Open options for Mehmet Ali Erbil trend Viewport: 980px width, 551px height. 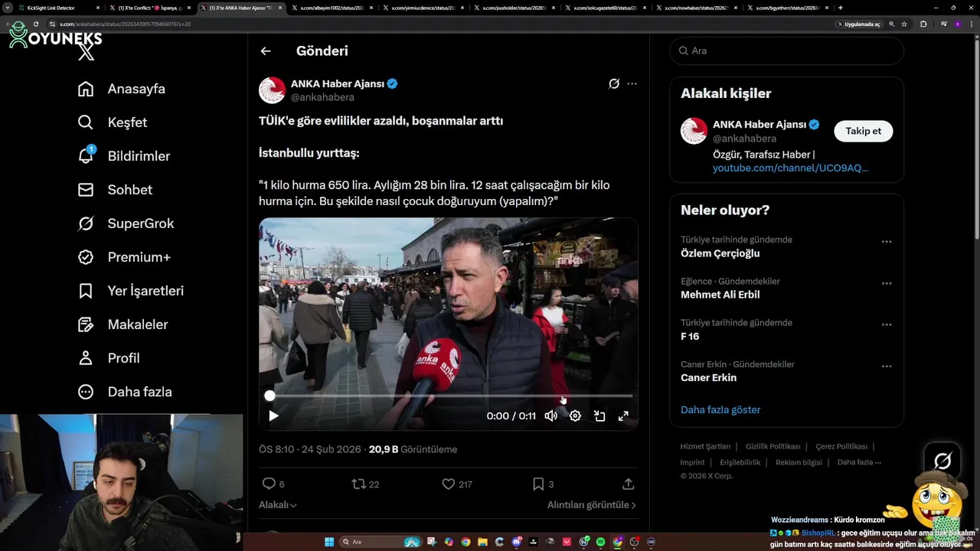[886, 283]
